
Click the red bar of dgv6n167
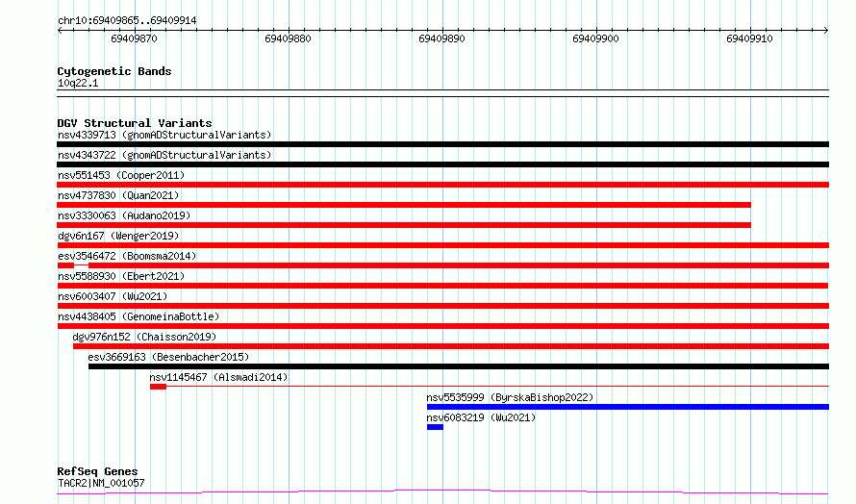(x=442, y=245)
